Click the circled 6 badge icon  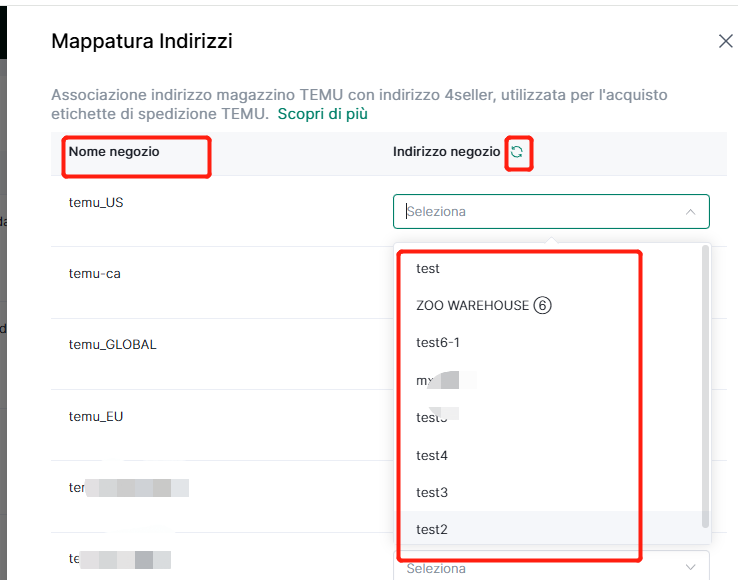point(542,305)
